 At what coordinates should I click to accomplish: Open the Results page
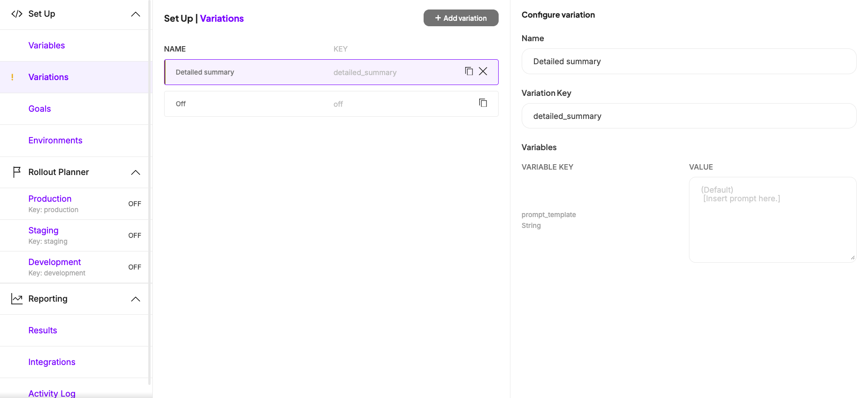point(43,330)
